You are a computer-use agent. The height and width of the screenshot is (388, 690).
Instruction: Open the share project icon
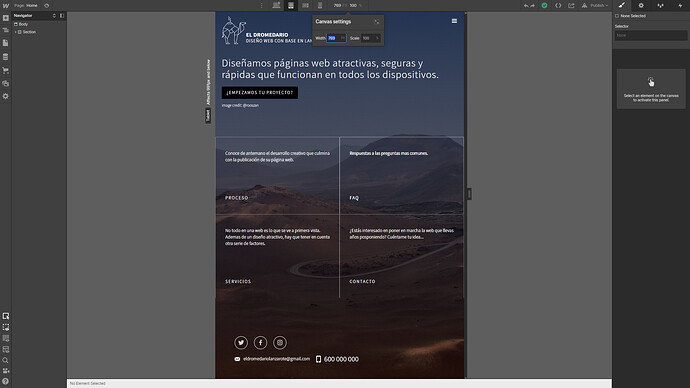coord(571,5)
